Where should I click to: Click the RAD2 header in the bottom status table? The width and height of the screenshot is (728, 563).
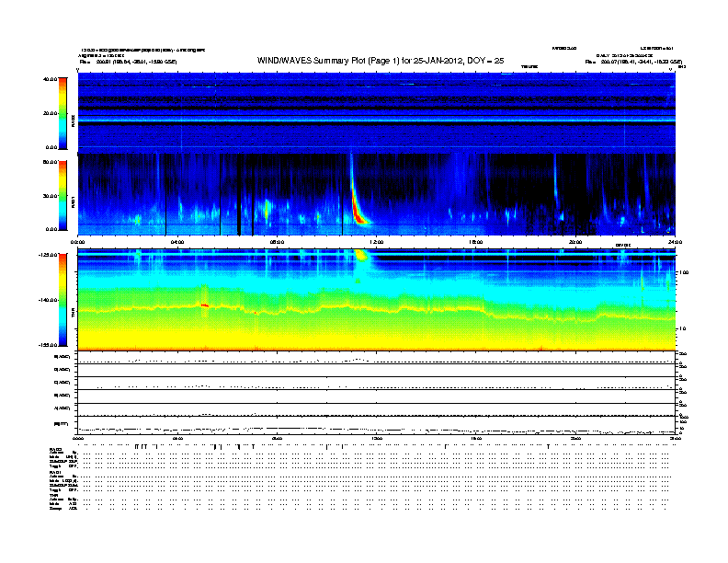(x=55, y=449)
